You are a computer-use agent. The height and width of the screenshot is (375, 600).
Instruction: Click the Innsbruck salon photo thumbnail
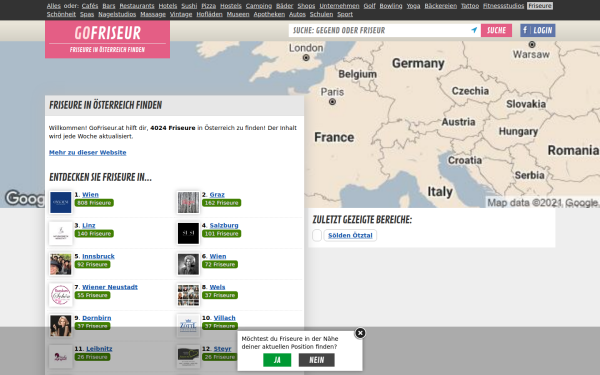pyautogui.click(x=60, y=264)
